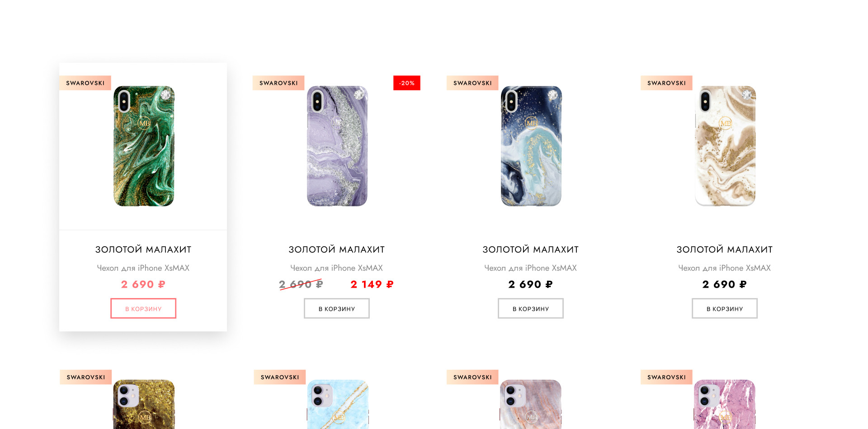Click the 2 149 ₽ sale price

(372, 284)
